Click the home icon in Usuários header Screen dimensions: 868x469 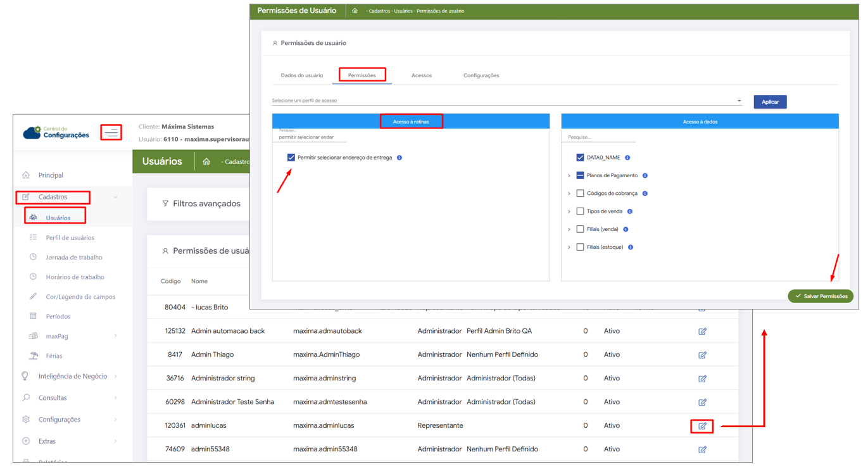tap(206, 162)
